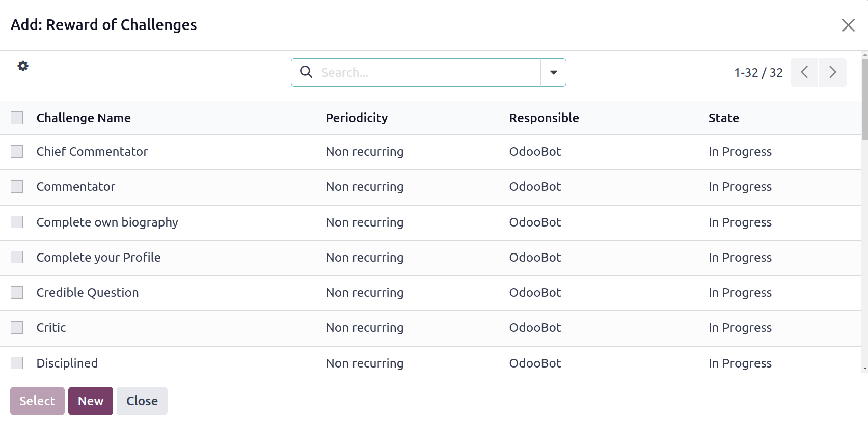Open the Credible Question challenge row
The width and height of the screenshot is (868, 424).
[x=88, y=293]
